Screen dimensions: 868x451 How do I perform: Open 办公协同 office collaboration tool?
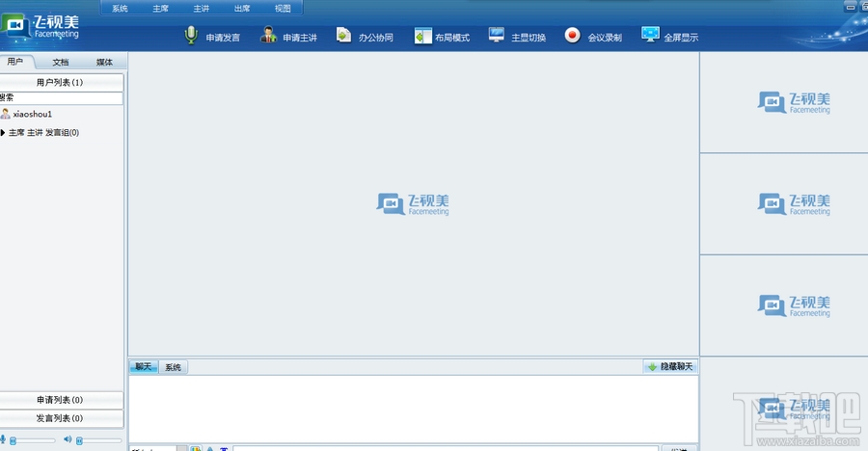pyautogui.click(x=365, y=37)
